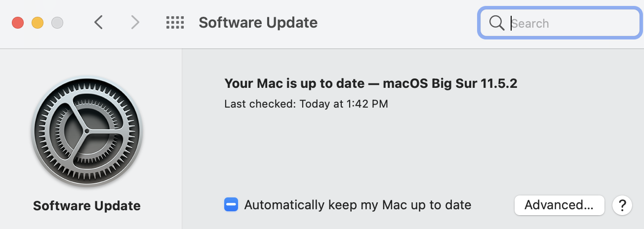Click the magnifying glass search icon
The height and width of the screenshot is (229, 644).
click(x=496, y=23)
